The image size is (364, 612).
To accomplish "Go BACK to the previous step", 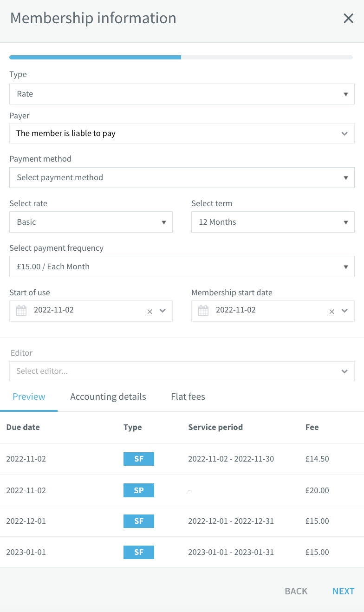I will coord(296,591).
